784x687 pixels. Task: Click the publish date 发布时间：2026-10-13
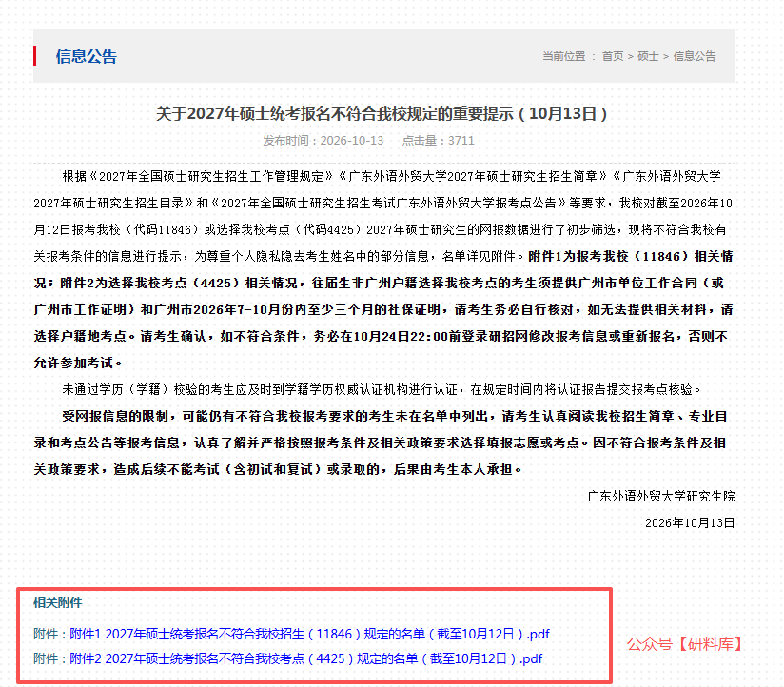(323, 141)
